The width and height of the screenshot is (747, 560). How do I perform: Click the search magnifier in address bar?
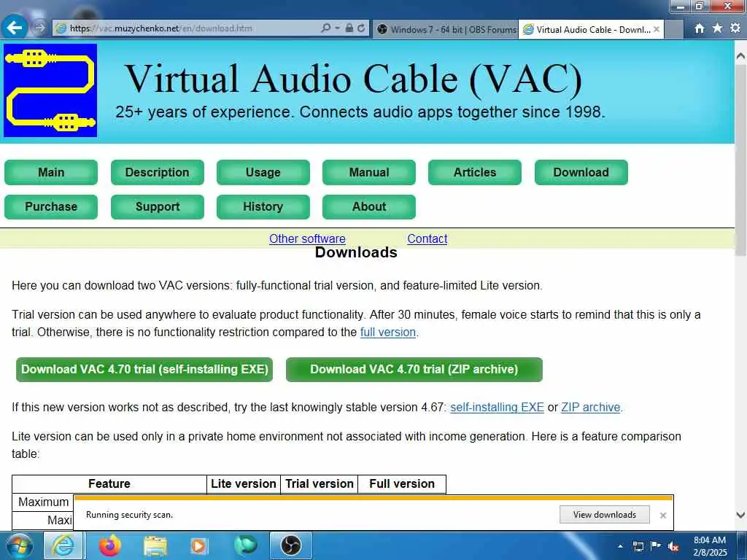(x=326, y=28)
